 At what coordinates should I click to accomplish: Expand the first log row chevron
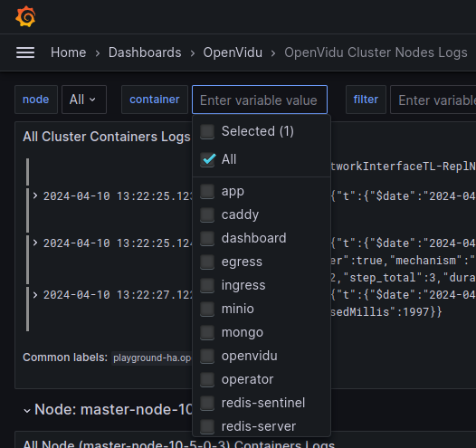point(35,195)
